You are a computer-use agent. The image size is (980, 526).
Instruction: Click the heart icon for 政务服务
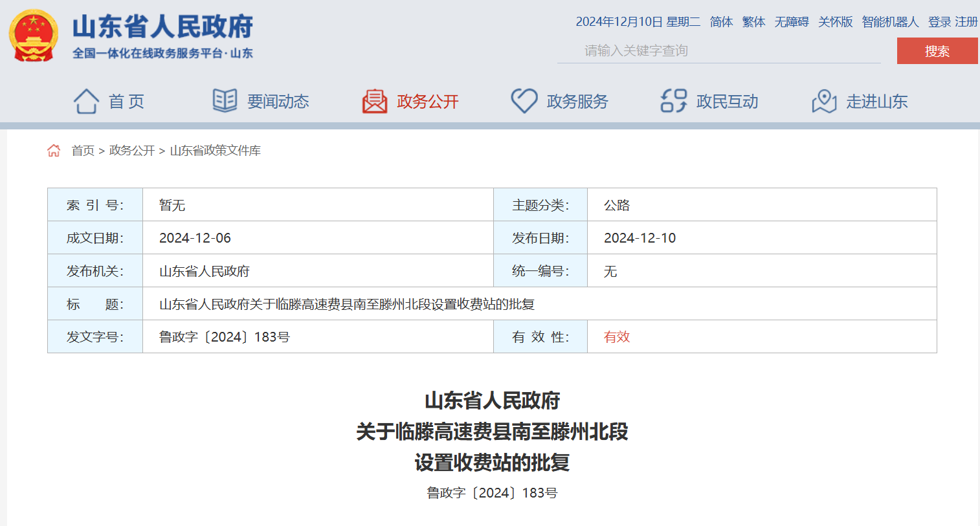pyautogui.click(x=524, y=101)
